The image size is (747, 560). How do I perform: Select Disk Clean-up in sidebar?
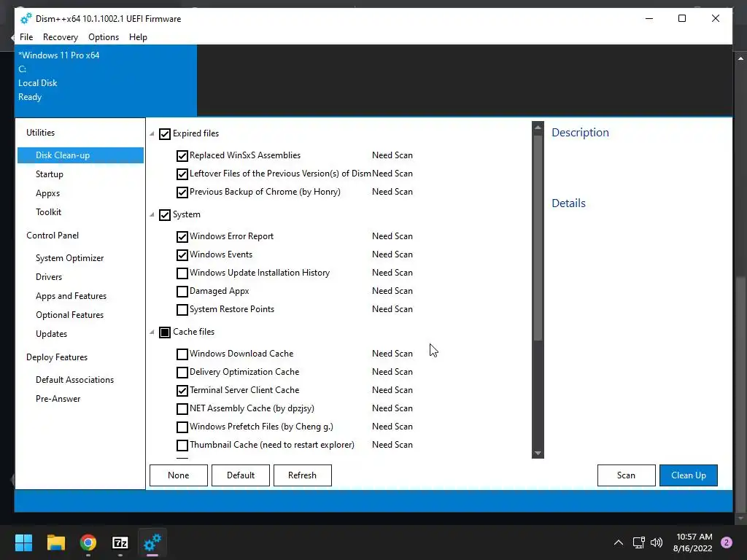click(x=80, y=155)
